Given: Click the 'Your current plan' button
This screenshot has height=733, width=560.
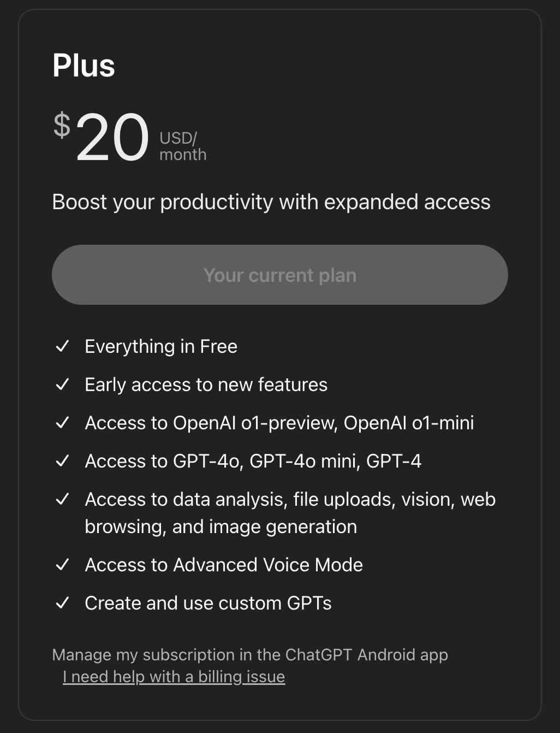Looking at the screenshot, I should (280, 275).
